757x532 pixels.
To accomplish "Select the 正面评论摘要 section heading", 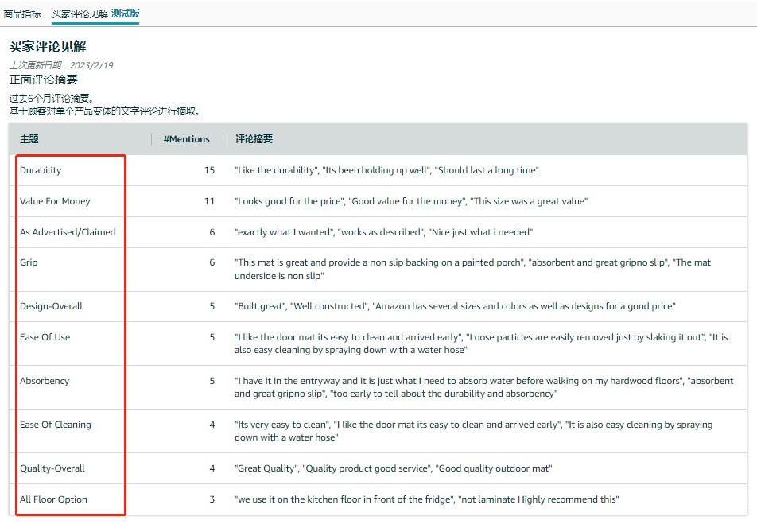I will click(44, 80).
